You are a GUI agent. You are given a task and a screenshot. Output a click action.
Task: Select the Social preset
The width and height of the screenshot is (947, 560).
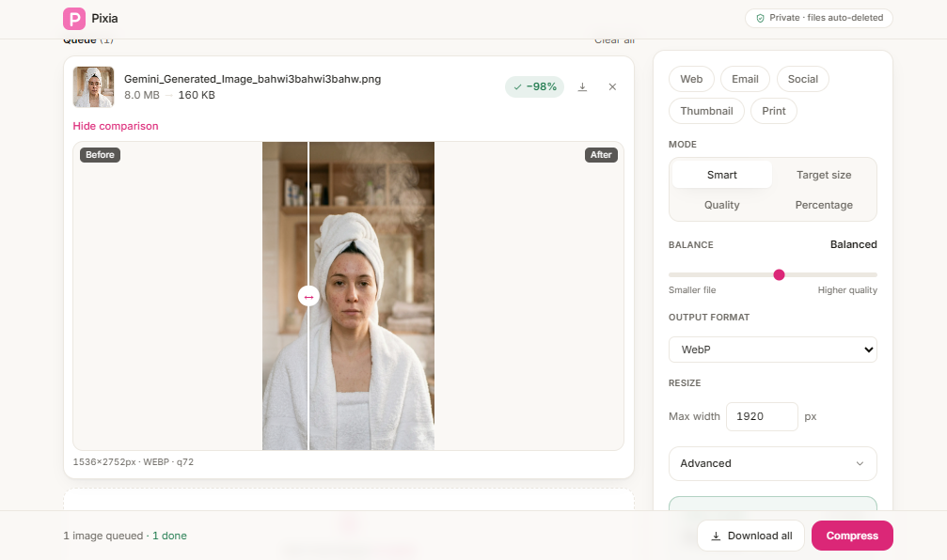803,79
